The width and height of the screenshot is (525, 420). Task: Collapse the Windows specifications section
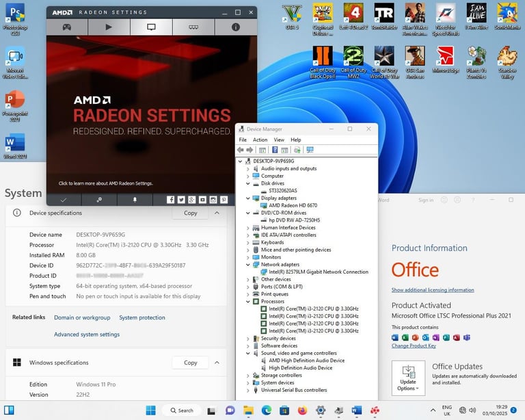217,363
